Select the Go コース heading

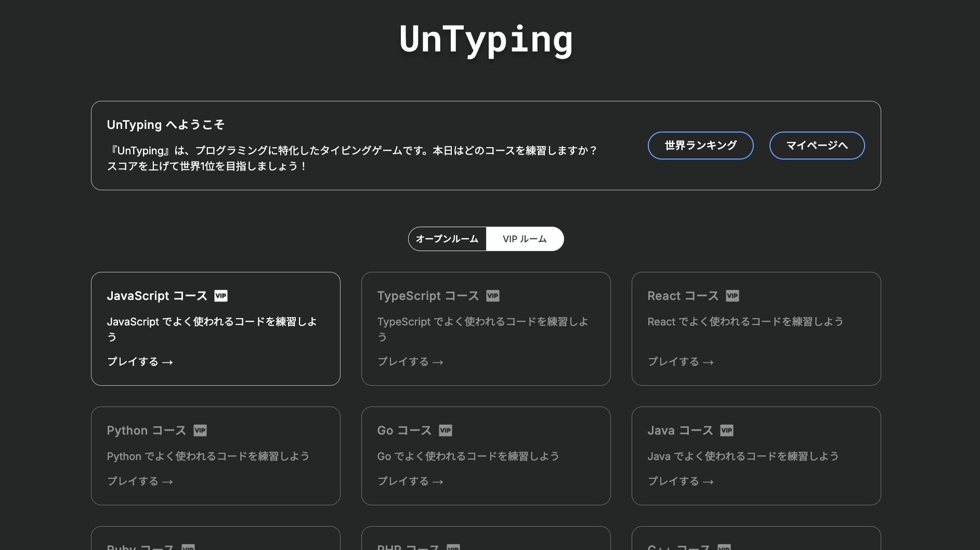[404, 430]
